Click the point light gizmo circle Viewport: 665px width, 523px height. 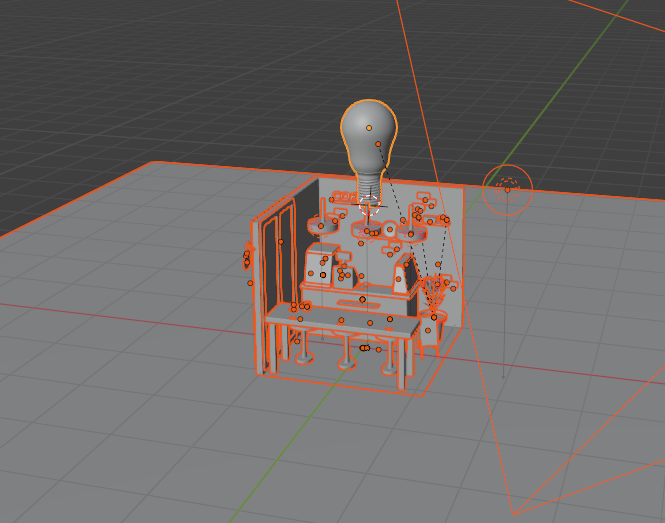(x=507, y=190)
